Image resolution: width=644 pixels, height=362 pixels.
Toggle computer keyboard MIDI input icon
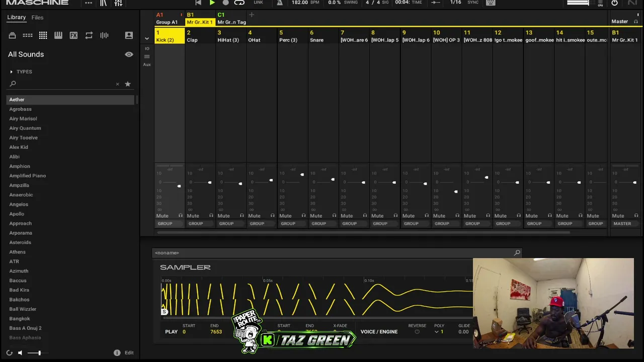pyautogui.click(x=491, y=3)
